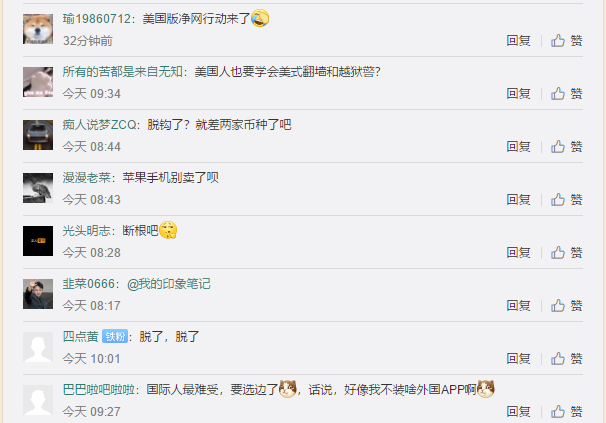The height and width of the screenshot is (423, 606).
Task: Like 四点菌's comment
Action: 566,358
